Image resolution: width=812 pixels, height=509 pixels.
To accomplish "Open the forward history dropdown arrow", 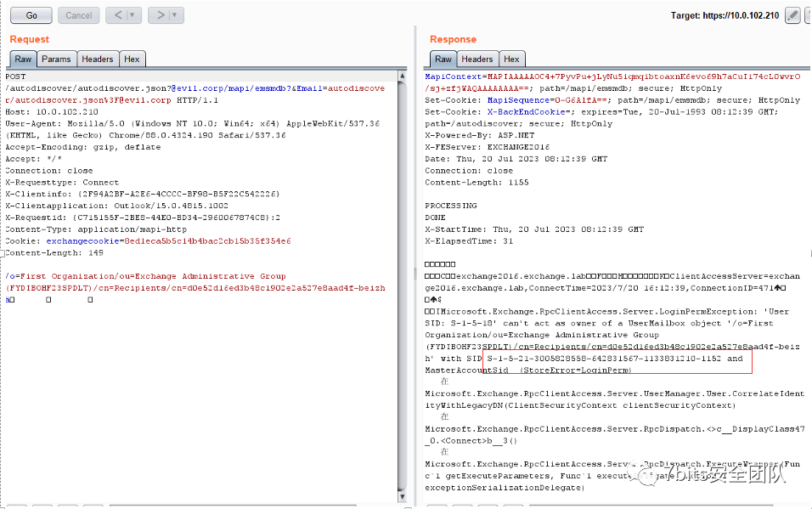I will pos(176,15).
